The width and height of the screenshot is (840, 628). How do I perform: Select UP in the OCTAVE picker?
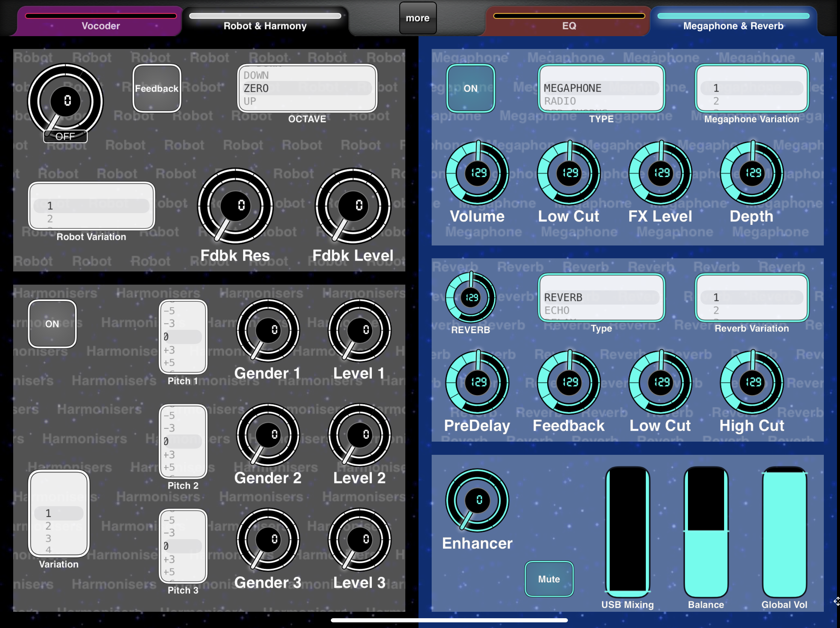click(x=250, y=101)
